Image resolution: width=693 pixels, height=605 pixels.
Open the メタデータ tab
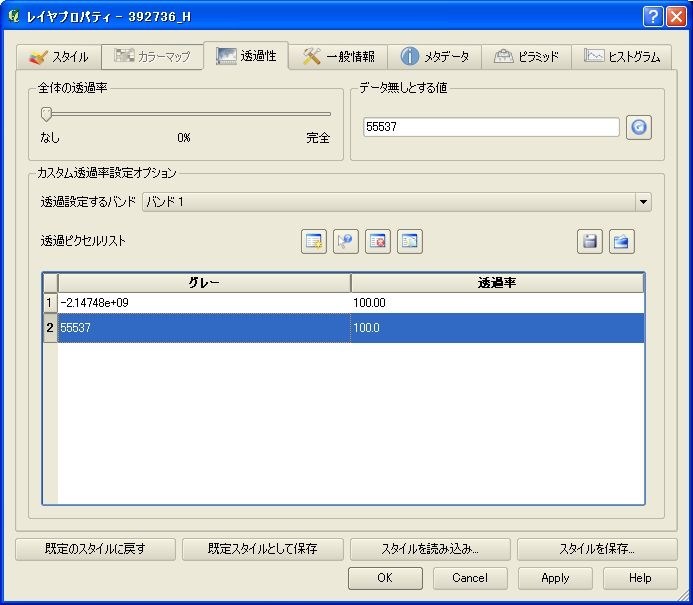[x=435, y=57]
